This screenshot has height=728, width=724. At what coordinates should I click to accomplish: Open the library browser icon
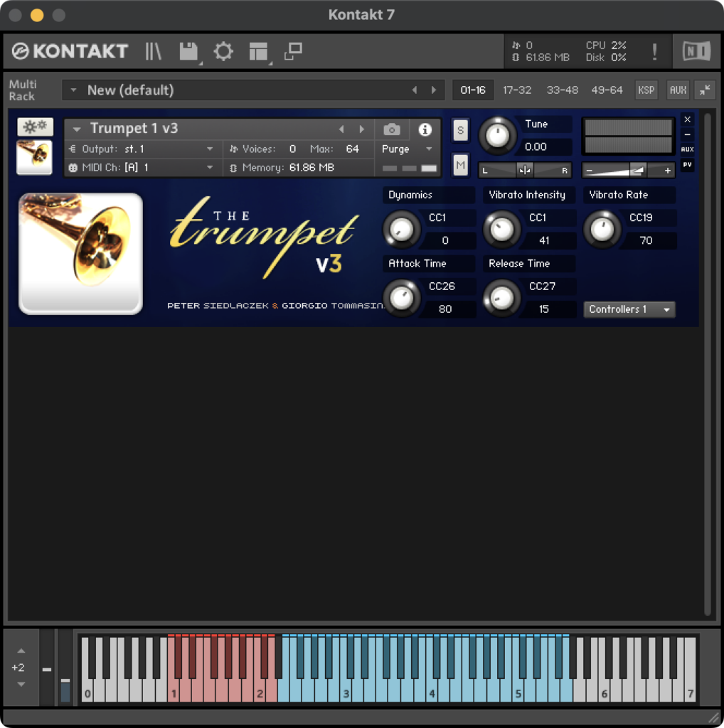[154, 51]
